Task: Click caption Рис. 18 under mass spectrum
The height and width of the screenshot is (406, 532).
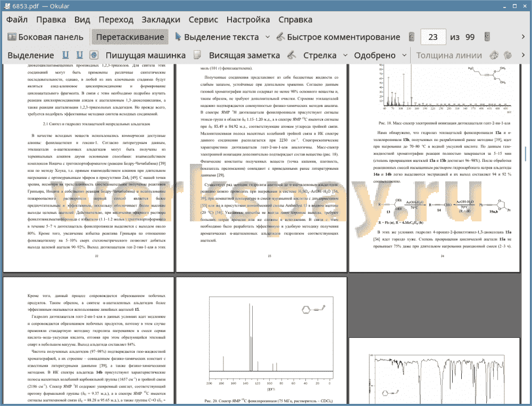Action: [444, 123]
